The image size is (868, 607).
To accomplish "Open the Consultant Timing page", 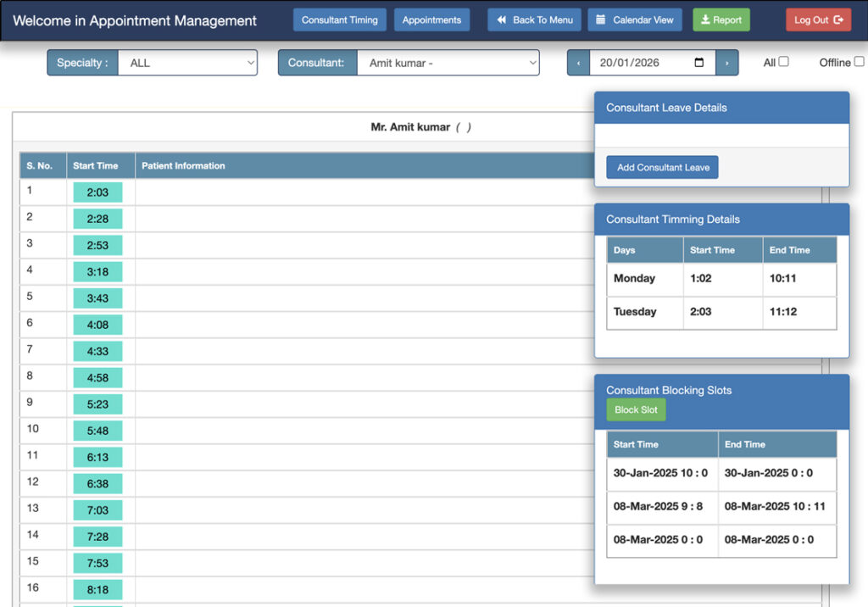I will [340, 20].
